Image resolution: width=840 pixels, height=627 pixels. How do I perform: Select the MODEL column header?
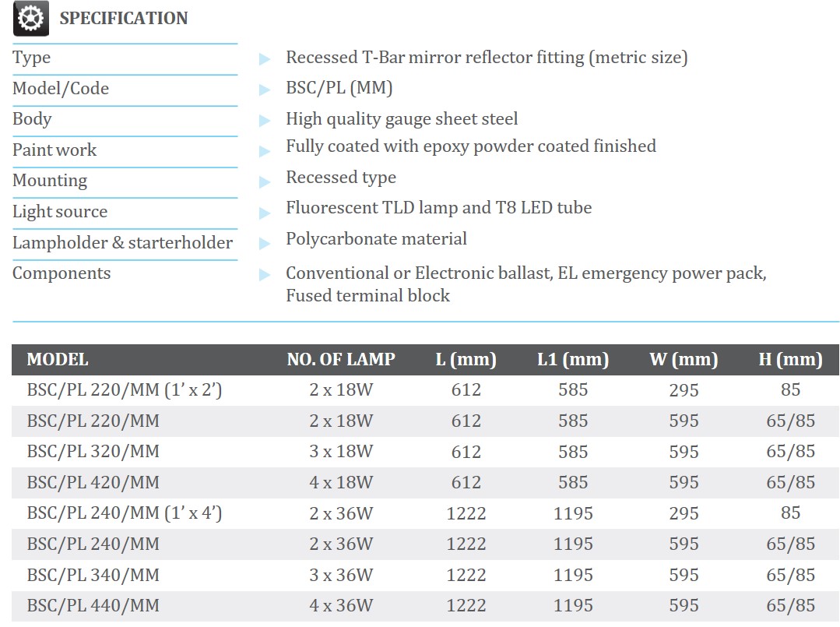point(58,359)
